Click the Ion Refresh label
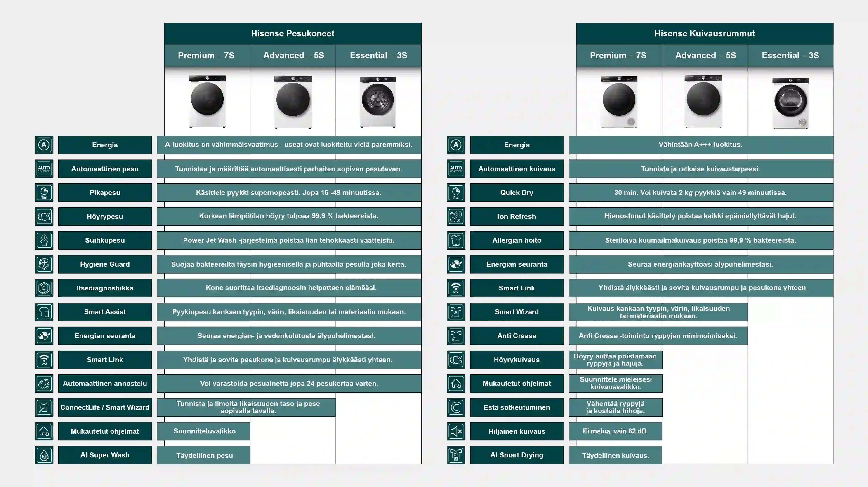This screenshot has width=868, height=487. click(517, 216)
